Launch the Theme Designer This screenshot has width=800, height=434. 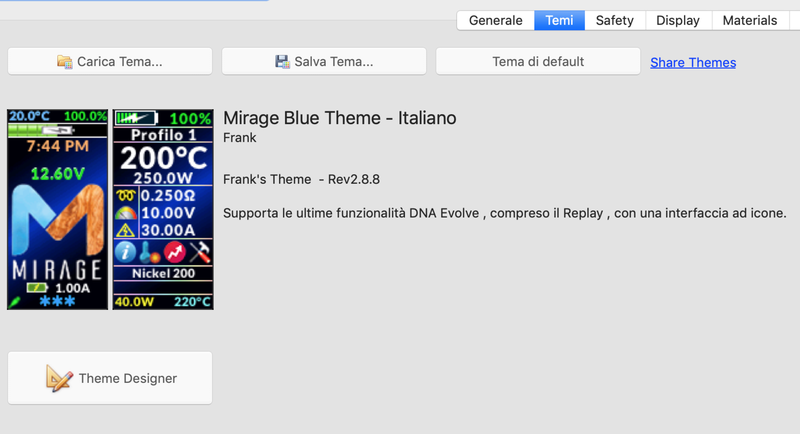(x=110, y=378)
